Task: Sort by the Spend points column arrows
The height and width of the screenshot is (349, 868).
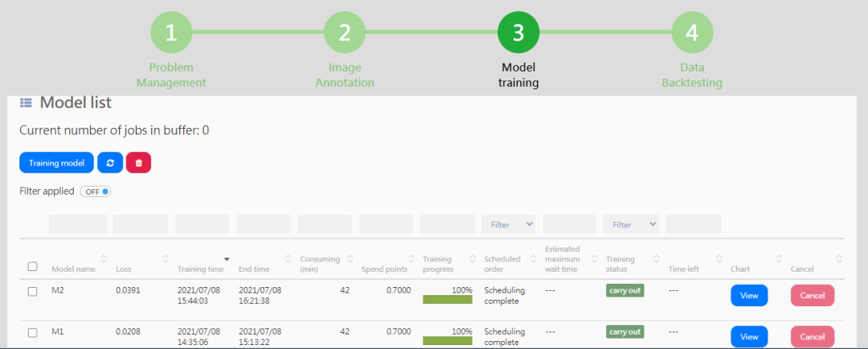Action: pos(411,259)
